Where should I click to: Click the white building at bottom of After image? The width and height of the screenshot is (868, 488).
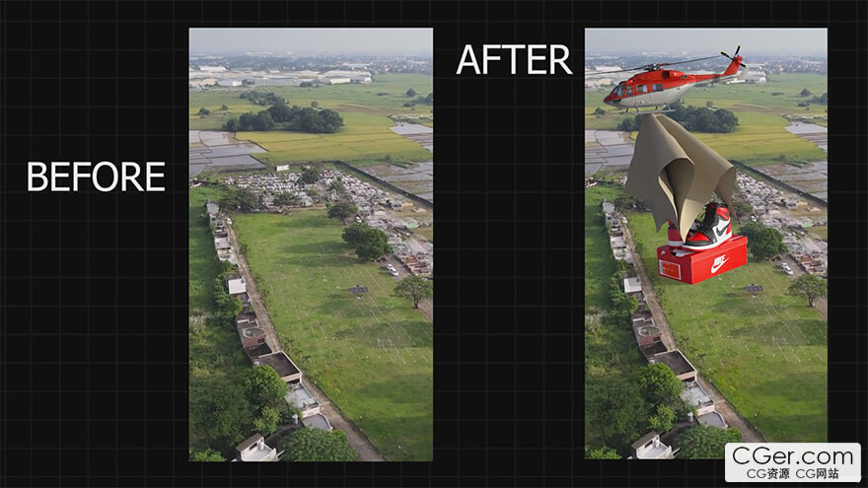click(651, 446)
